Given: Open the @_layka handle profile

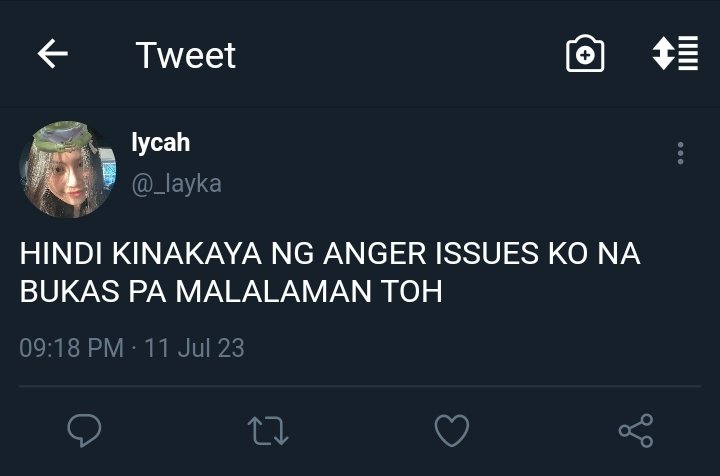Looking at the screenshot, I should tap(177, 184).
